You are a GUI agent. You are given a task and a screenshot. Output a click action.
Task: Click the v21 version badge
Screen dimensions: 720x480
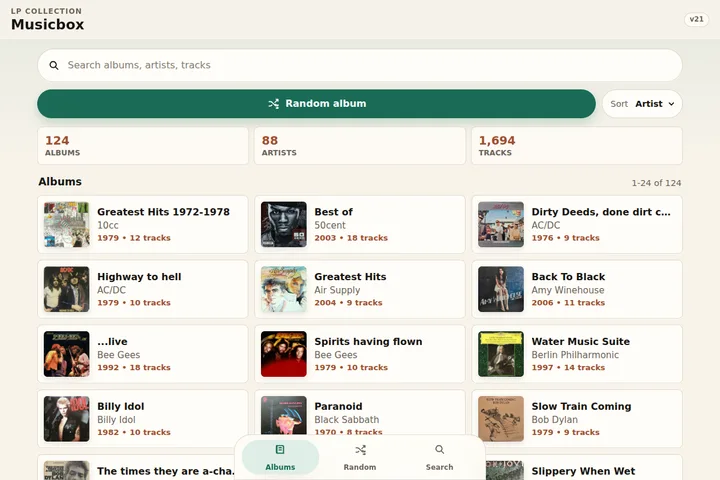[697, 19]
